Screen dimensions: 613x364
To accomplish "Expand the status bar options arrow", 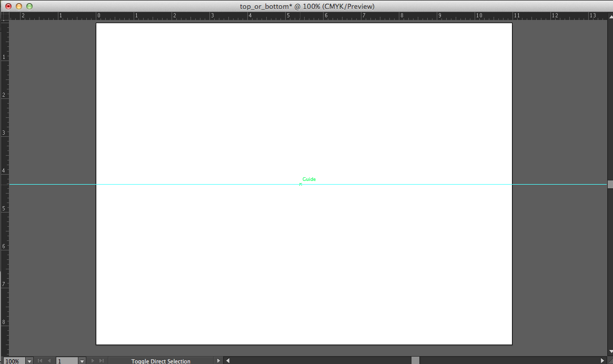I will pyautogui.click(x=219, y=361).
